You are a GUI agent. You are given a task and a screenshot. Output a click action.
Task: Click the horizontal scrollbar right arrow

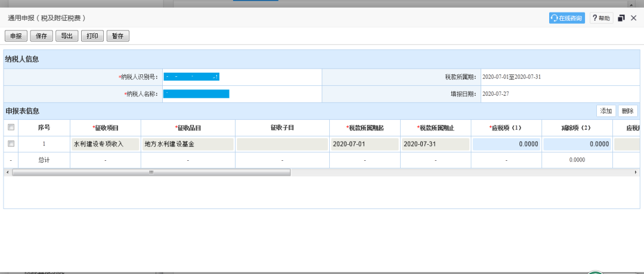pos(636,172)
